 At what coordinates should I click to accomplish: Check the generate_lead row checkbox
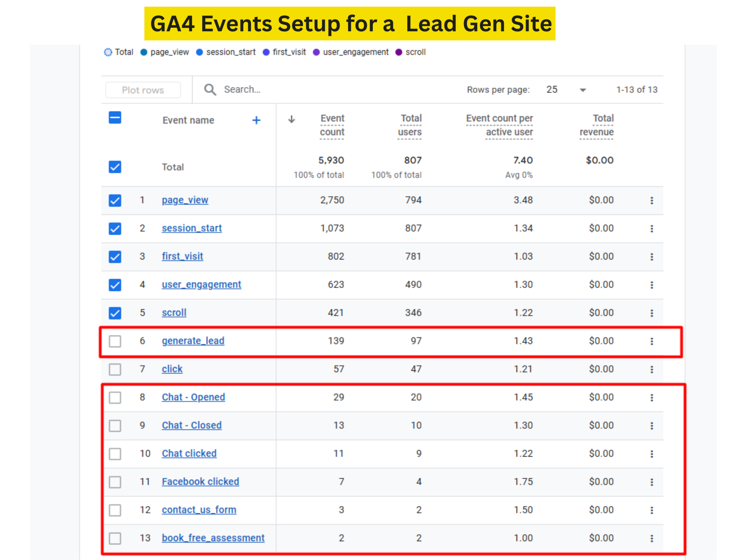pyautogui.click(x=115, y=341)
